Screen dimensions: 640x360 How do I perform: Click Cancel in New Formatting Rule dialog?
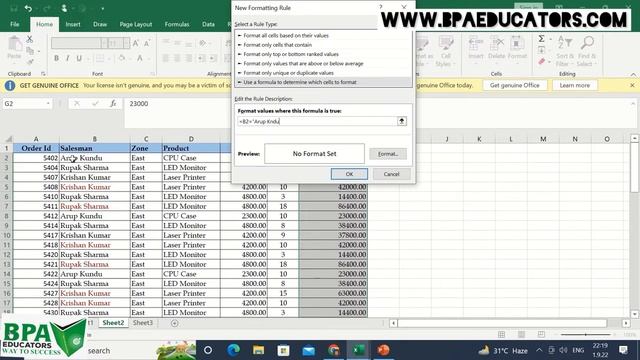(391, 174)
